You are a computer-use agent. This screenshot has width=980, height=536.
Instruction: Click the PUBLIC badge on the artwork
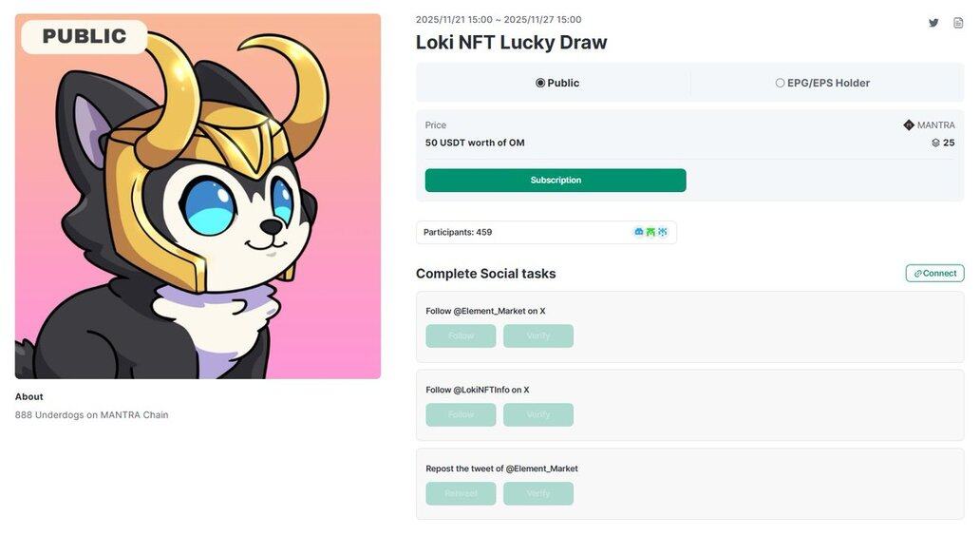(85, 37)
